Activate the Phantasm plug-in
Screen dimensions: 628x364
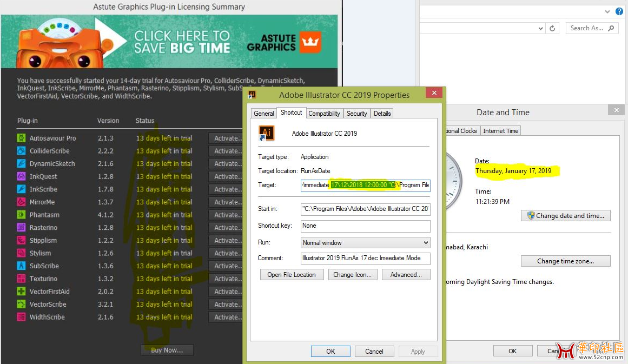[226, 215]
